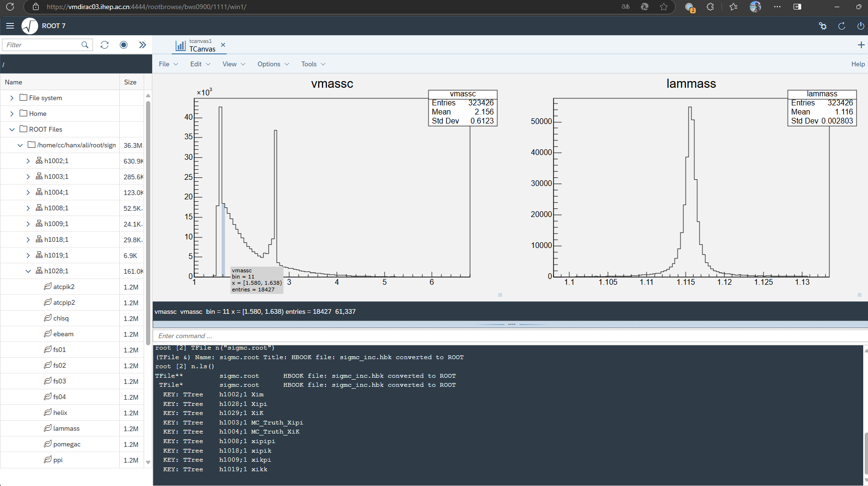This screenshot has height=486, width=868.
Task: Open browser extensions puzzle icon
Action: click(x=711, y=7)
